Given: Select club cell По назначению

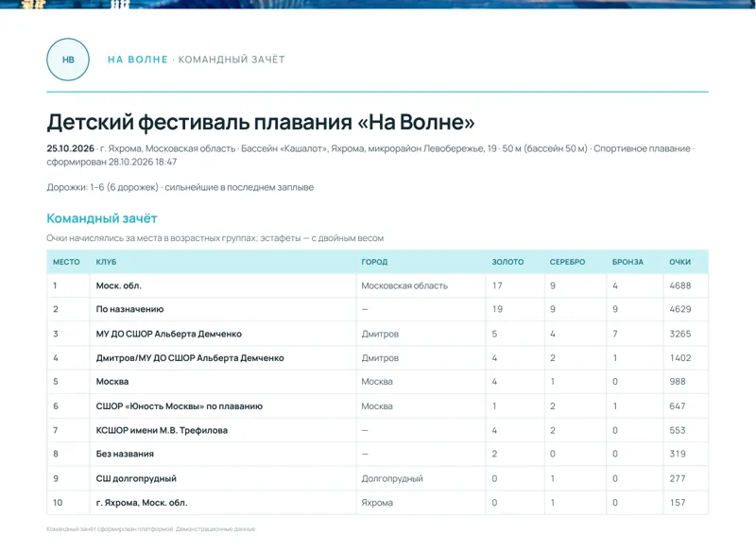Looking at the screenshot, I should 129,309.
